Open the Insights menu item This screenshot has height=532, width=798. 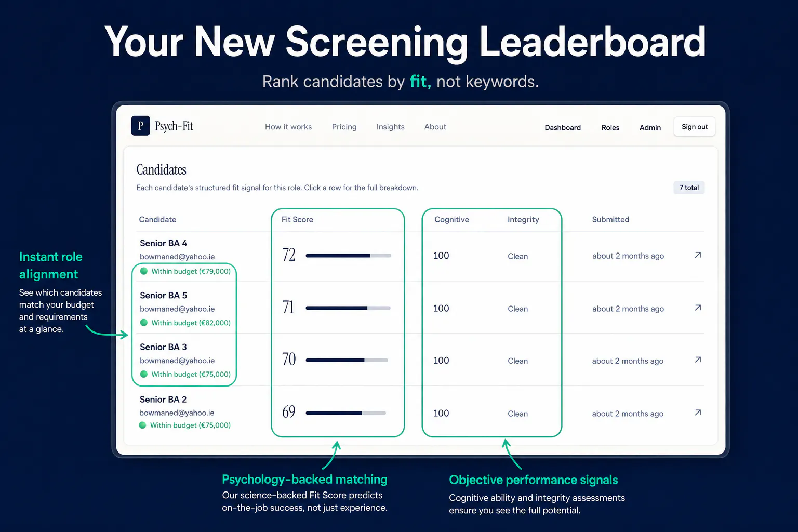pos(391,127)
